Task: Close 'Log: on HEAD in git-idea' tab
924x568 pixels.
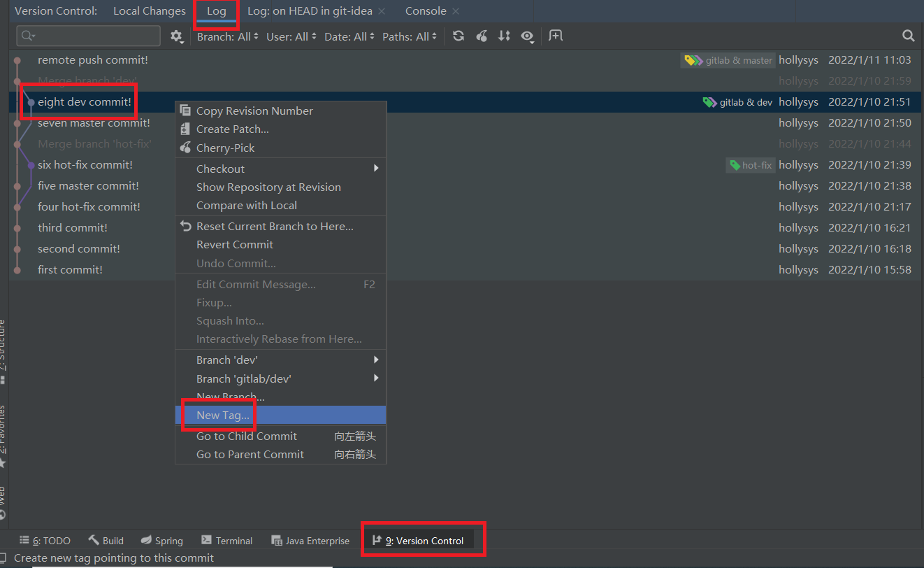Action: click(382, 11)
